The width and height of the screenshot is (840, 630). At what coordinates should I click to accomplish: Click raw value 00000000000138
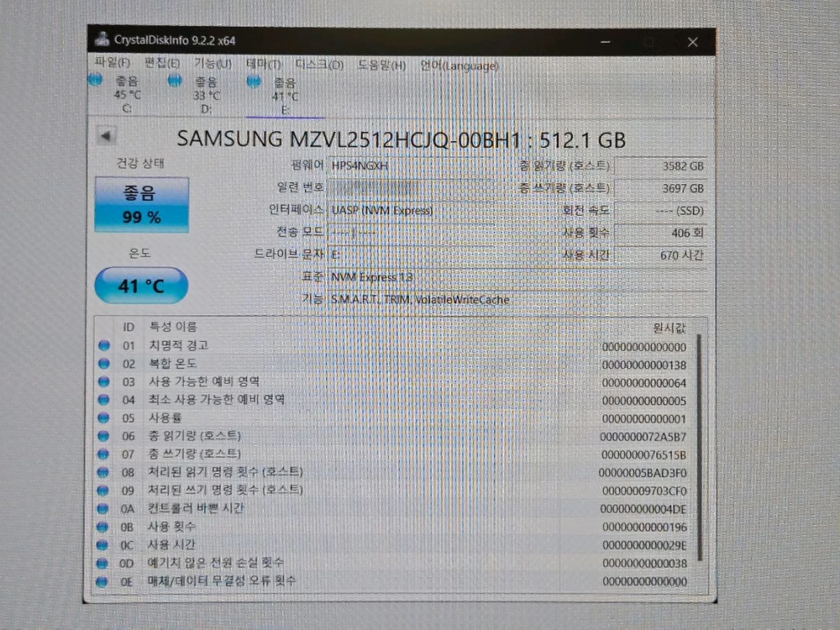coord(644,365)
